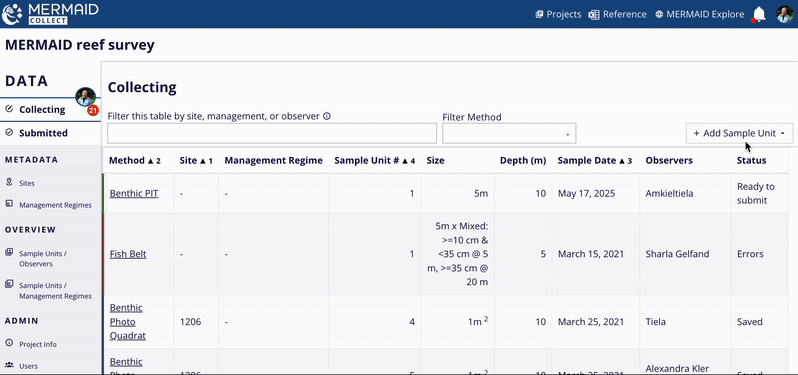
Task: Click the Users people icon
Action: pyautogui.click(x=9, y=365)
